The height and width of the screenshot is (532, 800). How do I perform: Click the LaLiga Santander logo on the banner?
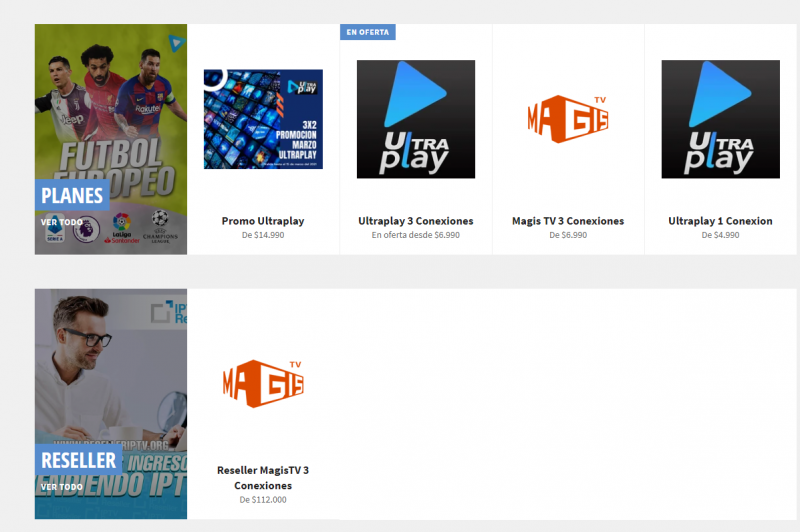point(123,226)
